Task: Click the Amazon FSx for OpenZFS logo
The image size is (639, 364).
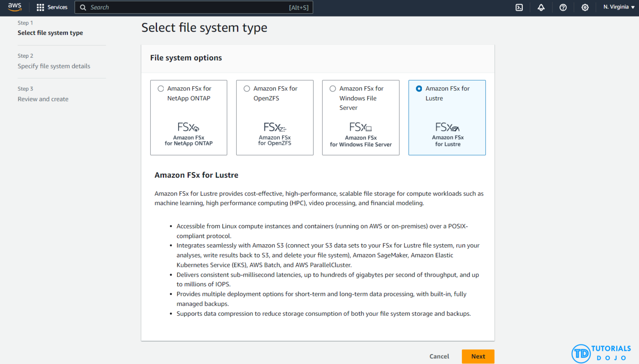Action: 274,127
